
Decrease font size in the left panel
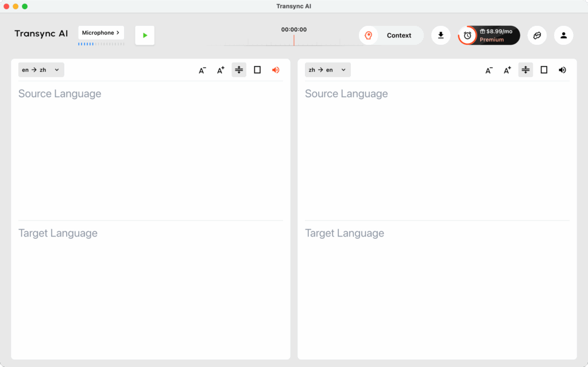point(202,70)
